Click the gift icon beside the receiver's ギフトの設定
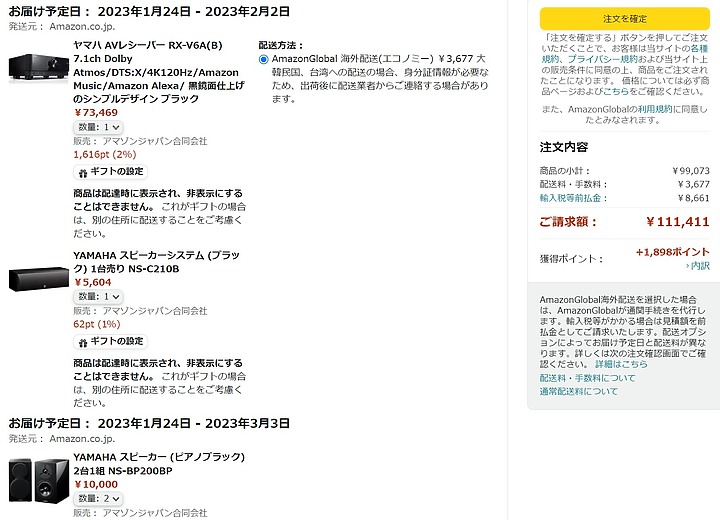Viewport: 720px width, 520px height. coord(83,173)
